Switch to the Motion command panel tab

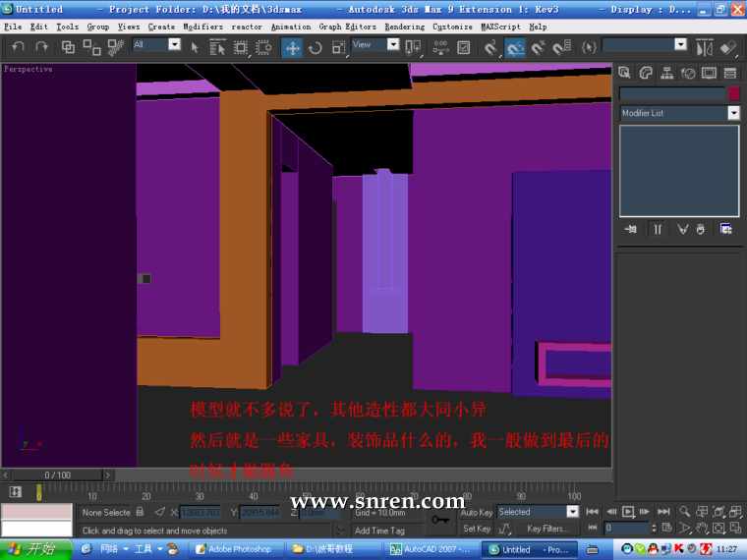[x=688, y=73]
